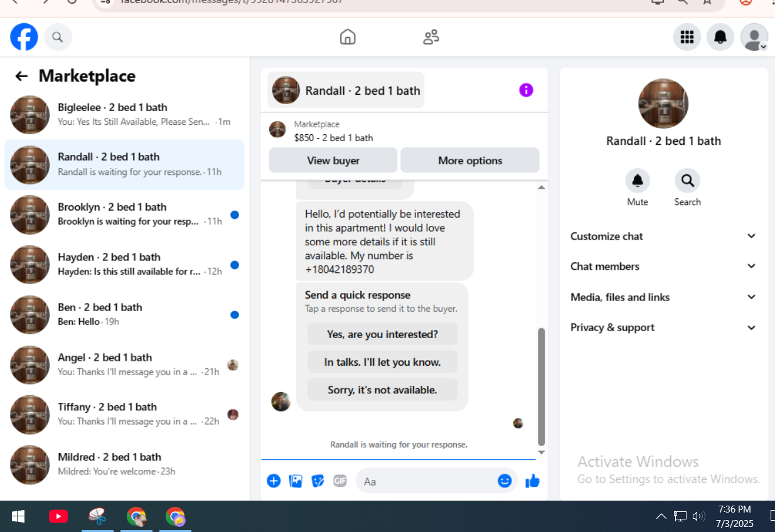Open the GIF picker icon
The height and width of the screenshot is (532, 775).
(x=340, y=481)
